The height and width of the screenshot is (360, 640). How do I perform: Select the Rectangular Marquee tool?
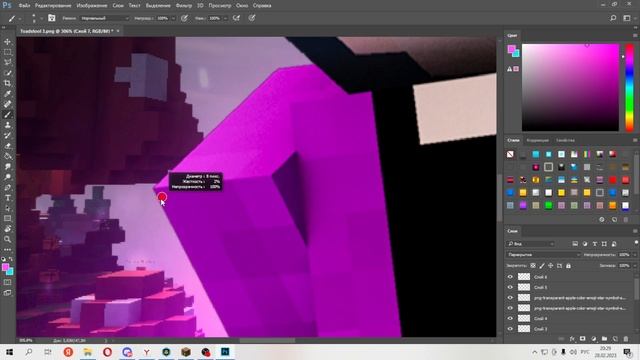(7, 52)
